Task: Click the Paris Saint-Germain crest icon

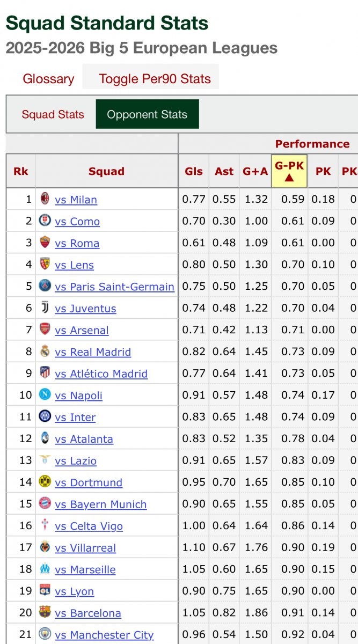Action: [45, 286]
